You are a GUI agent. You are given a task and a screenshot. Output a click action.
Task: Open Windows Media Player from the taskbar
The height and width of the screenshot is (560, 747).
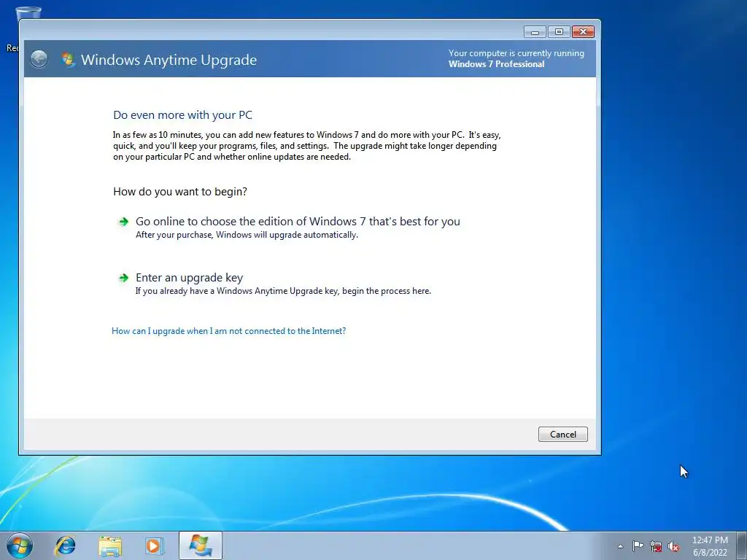click(x=154, y=545)
